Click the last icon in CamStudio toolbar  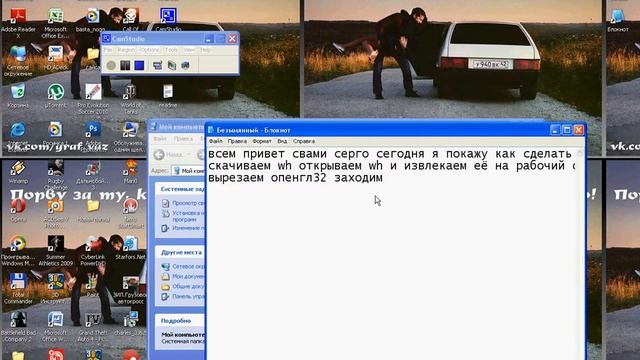click(x=185, y=65)
